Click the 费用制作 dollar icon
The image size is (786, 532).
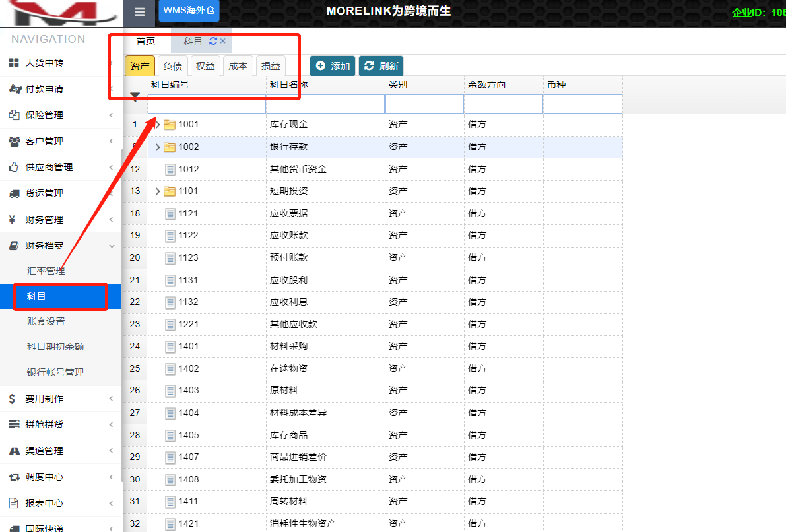tap(13, 399)
